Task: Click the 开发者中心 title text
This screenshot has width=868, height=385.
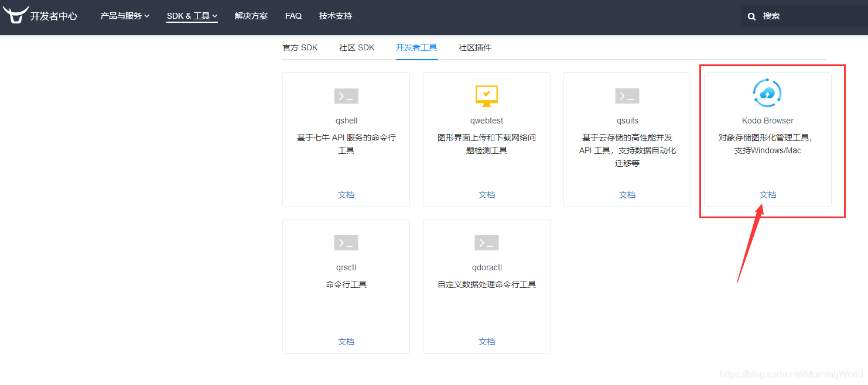Action: (54, 16)
